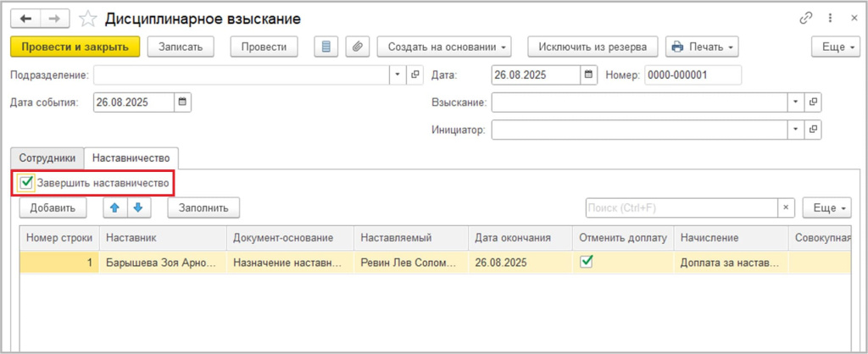This screenshot has width=868, height=354.
Task: Open the Печать menu
Action: click(703, 47)
